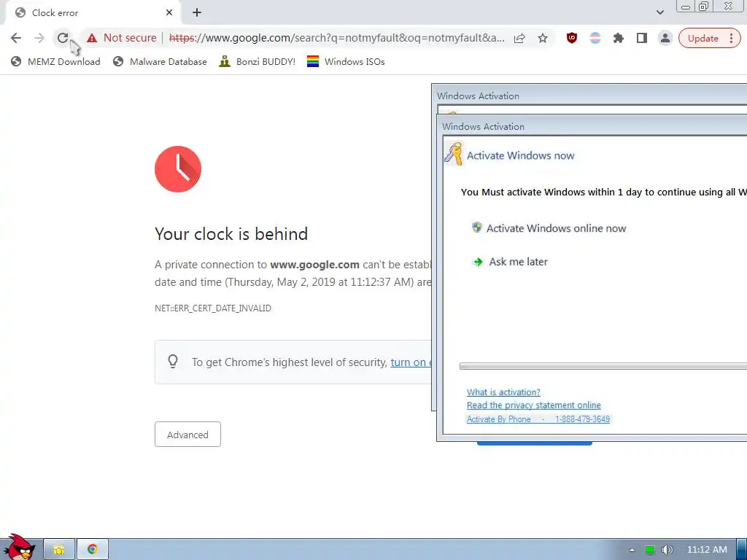Open Read the privacy statement online link
The width and height of the screenshot is (747, 560).
533,405
